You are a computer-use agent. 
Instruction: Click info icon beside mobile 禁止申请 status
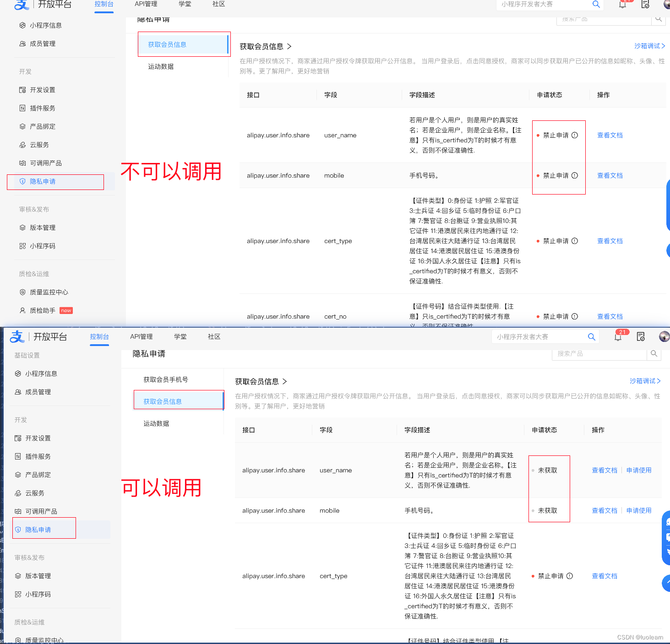point(575,175)
